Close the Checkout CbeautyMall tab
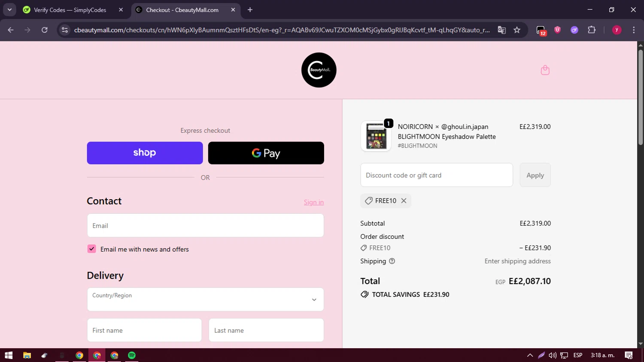 click(x=233, y=10)
